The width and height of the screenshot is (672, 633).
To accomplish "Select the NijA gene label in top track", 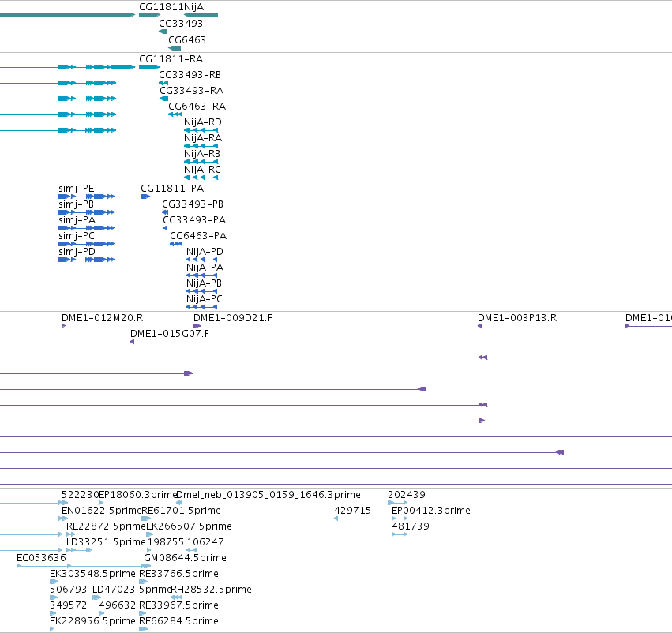I will pos(193,7).
